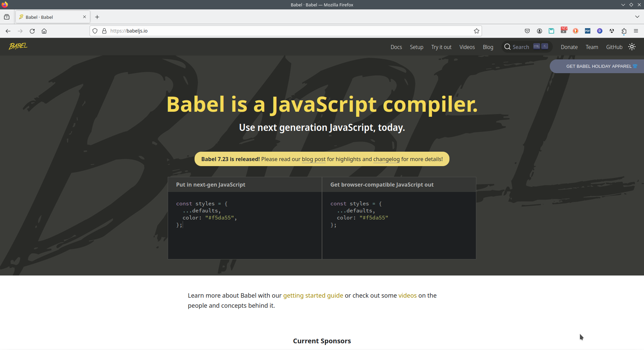Bookmark this page with the star
Screen dimensions: 644x350
tap(477, 31)
